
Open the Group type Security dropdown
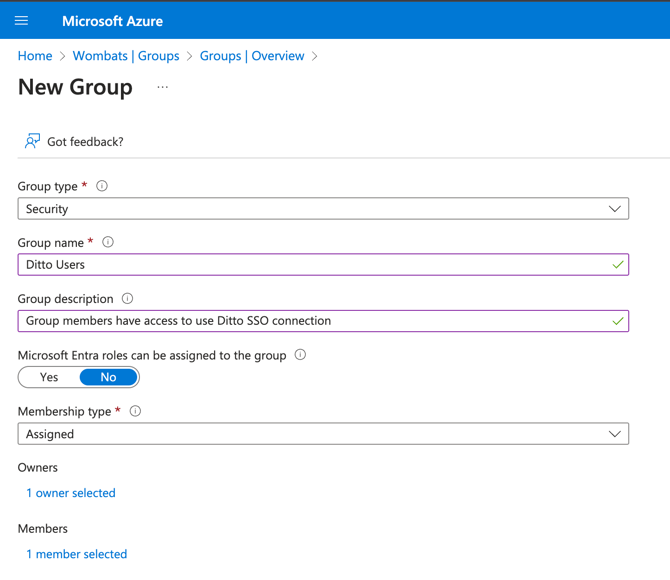point(323,209)
